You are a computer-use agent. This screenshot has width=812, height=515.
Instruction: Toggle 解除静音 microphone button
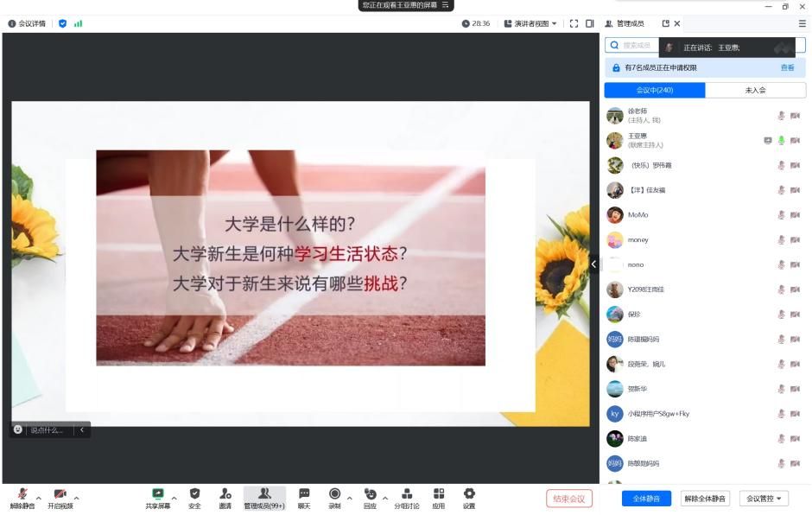22,493
